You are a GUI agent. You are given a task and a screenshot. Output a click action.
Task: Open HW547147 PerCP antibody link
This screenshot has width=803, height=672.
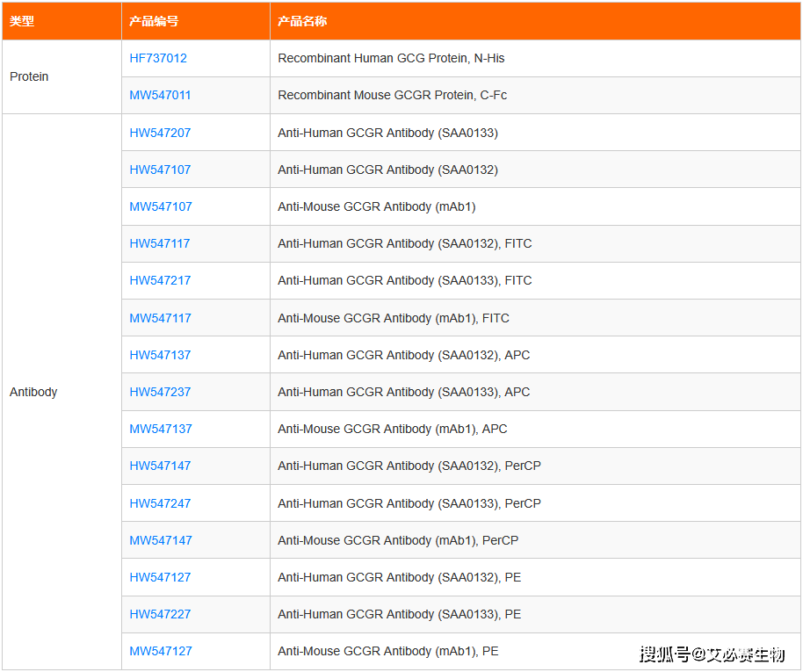click(x=160, y=466)
